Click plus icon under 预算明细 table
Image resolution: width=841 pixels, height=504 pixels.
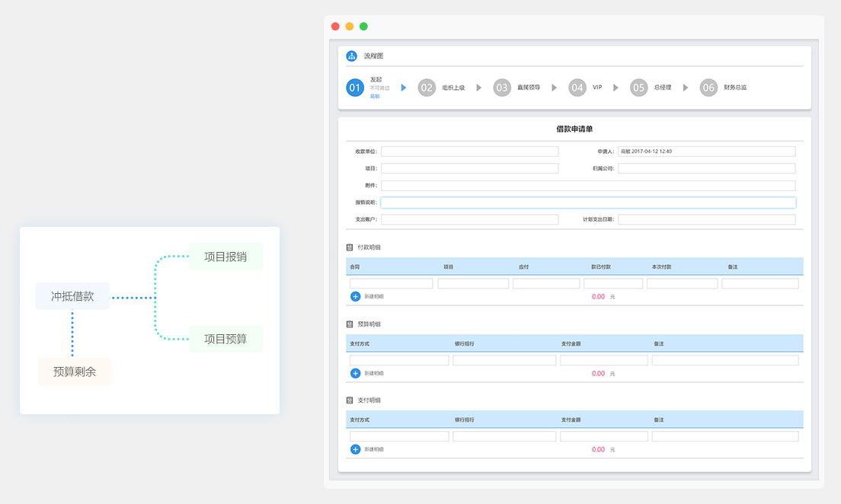coord(355,373)
